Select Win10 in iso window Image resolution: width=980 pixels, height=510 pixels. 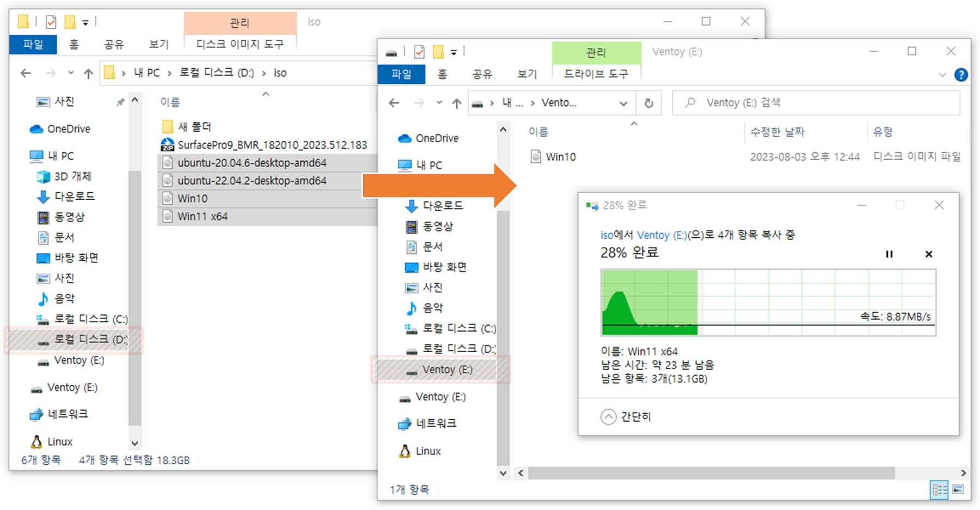(x=267, y=199)
